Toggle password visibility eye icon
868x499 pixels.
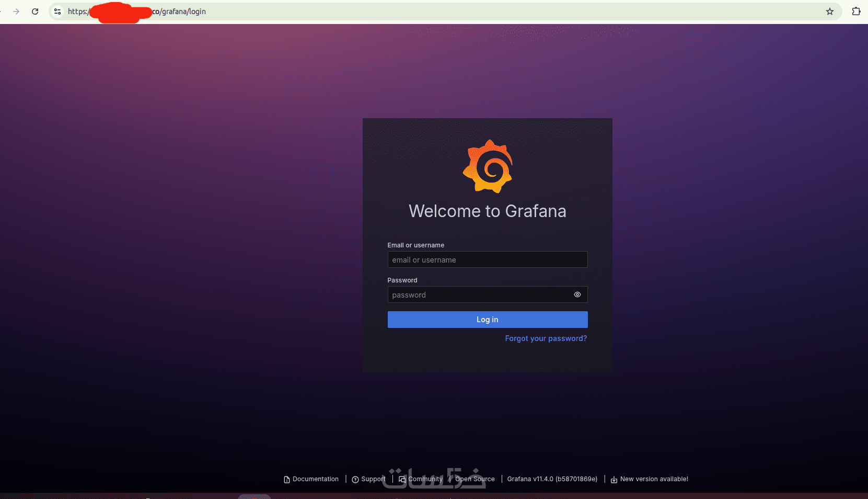click(577, 294)
